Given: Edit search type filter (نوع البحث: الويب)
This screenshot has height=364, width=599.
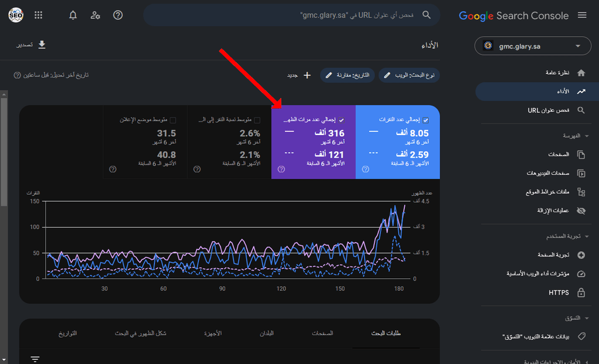Looking at the screenshot, I should pos(409,75).
